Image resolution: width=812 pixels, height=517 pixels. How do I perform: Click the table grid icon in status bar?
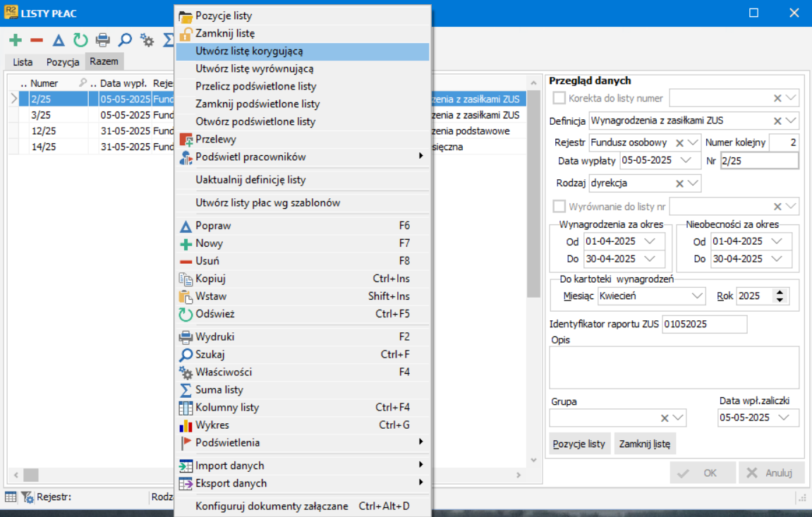(11, 497)
